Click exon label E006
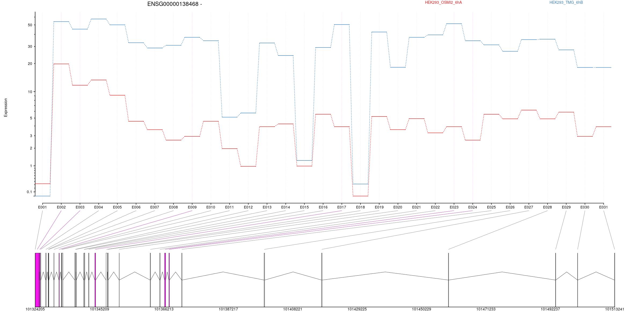This screenshot has height=322, width=644. 136,207
